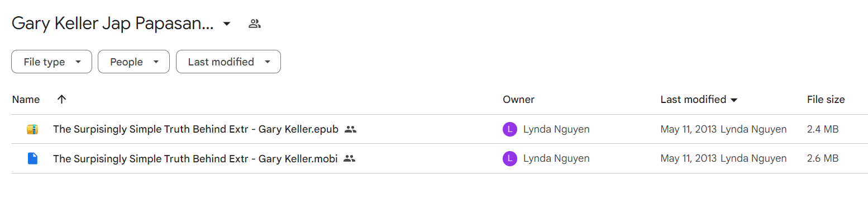Click the purple L avatar in the mobi row
868x211 pixels.
coord(510,158)
